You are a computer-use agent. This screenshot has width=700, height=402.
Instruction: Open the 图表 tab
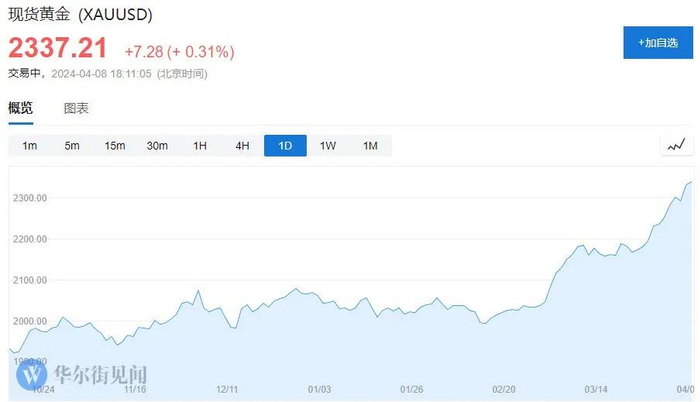click(76, 108)
